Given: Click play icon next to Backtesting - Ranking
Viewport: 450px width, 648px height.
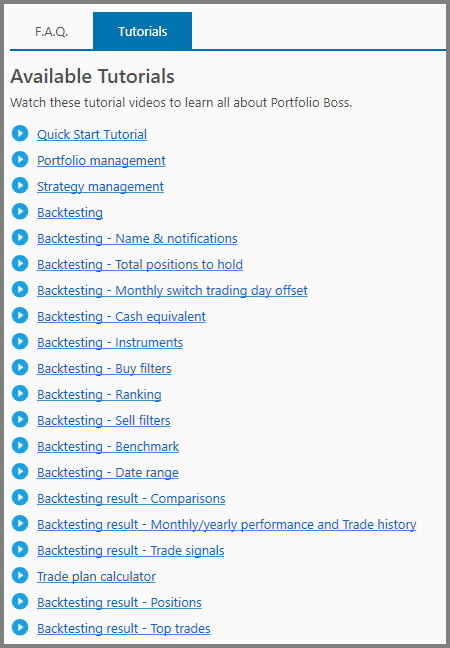Looking at the screenshot, I should click(x=20, y=393).
